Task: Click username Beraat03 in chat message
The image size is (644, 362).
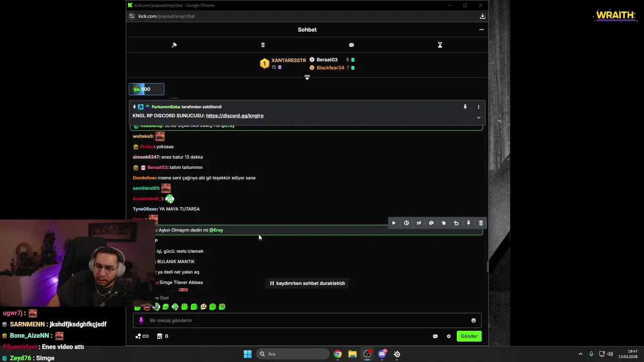Action: pos(157,167)
